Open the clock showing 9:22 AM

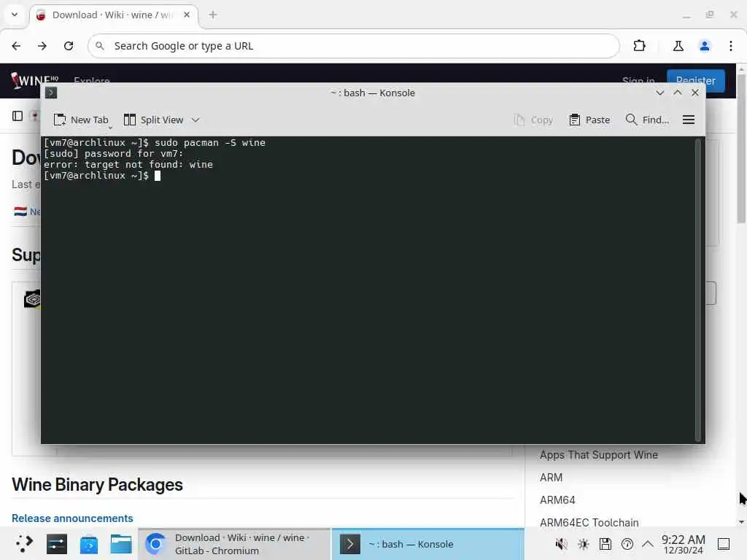click(683, 544)
